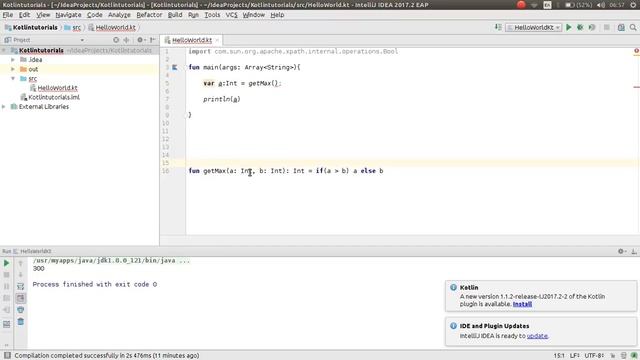Select HelloWorld.kt in the project tree

54,88
